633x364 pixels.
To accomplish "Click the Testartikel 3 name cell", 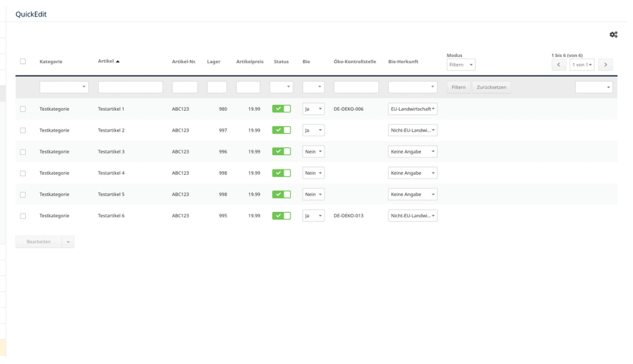I will tap(111, 152).
